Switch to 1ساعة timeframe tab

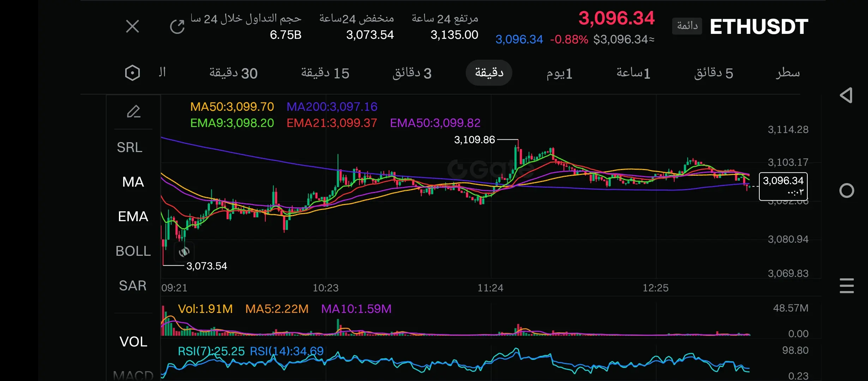point(633,73)
